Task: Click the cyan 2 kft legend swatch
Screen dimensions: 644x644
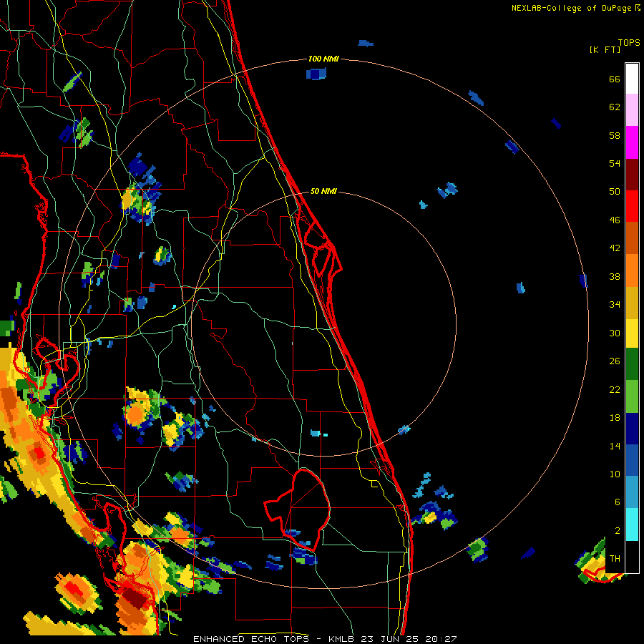Action: [632, 525]
